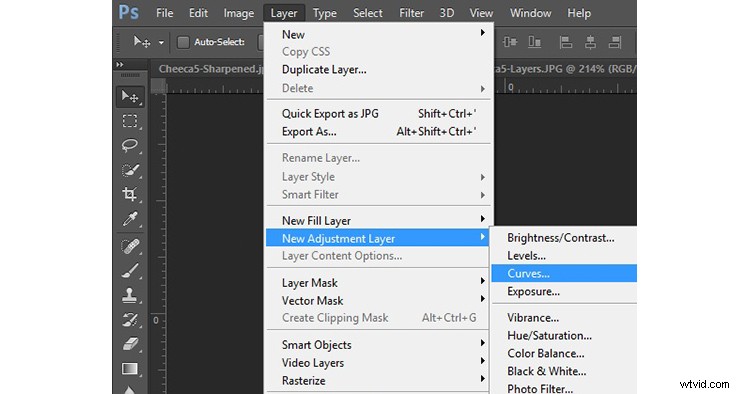Open the Type menu
The image size is (750, 394).
coord(325,13)
